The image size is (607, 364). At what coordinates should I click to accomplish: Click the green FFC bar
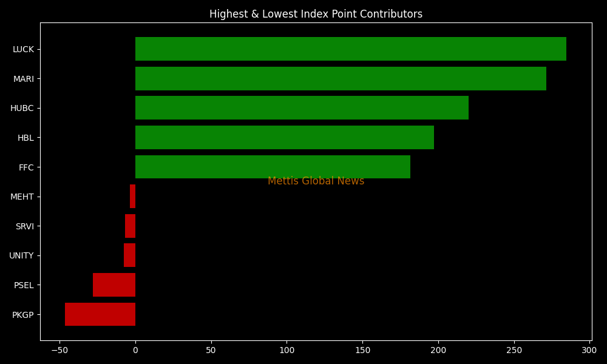tap(273, 167)
